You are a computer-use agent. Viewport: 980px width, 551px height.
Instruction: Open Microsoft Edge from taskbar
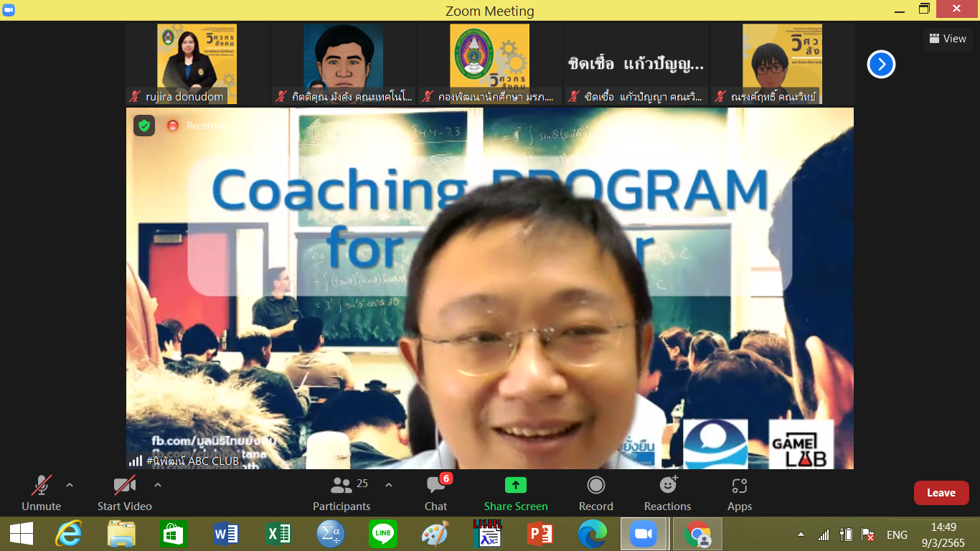pyautogui.click(x=592, y=534)
